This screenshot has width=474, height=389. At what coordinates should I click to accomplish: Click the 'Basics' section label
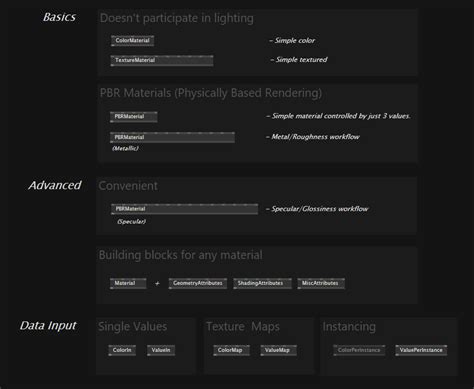coord(59,17)
